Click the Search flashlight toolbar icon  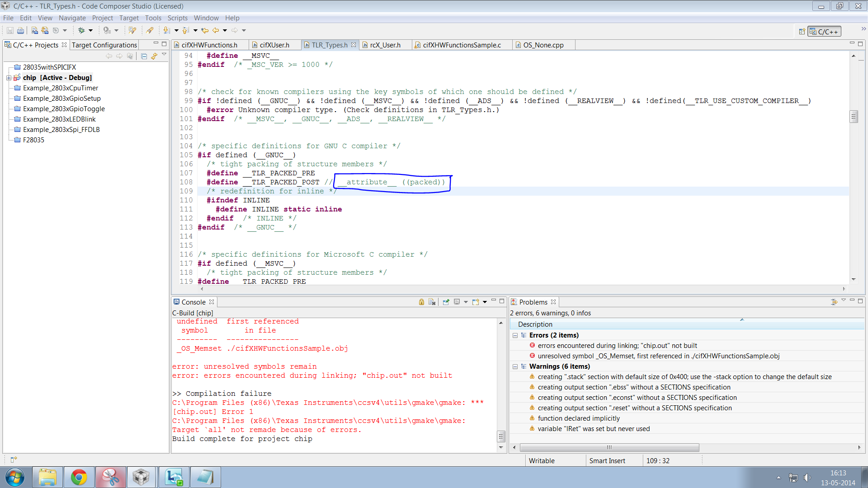click(x=150, y=30)
